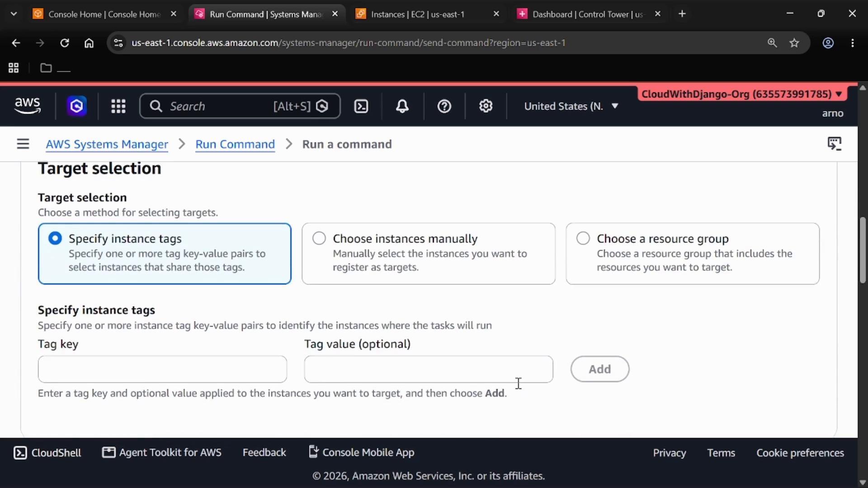Go to Run Command breadcrumb link

coord(235,144)
